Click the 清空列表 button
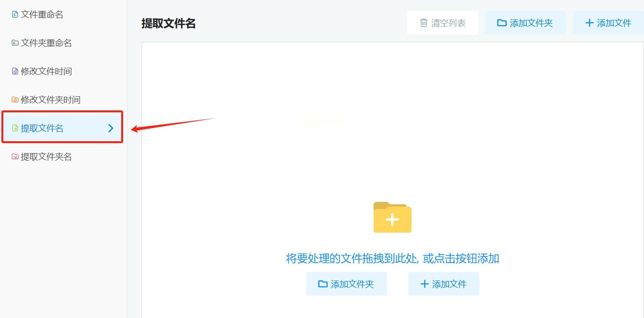The width and height of the screenshot is (644, 318). [x=442, y=23]
